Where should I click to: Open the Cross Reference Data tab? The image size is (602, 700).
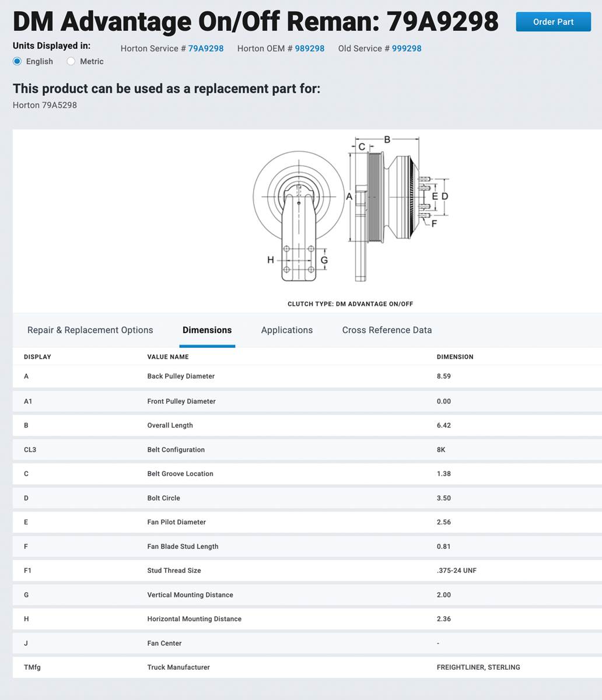pyautogui.click(x=387, y=330)
